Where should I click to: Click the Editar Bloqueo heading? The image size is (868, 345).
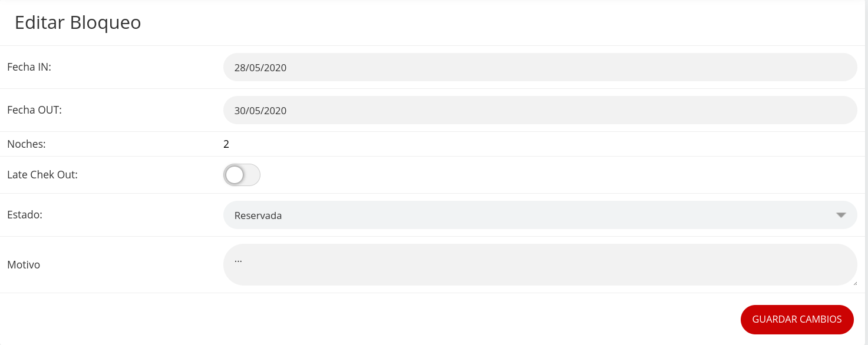[78, 22]
